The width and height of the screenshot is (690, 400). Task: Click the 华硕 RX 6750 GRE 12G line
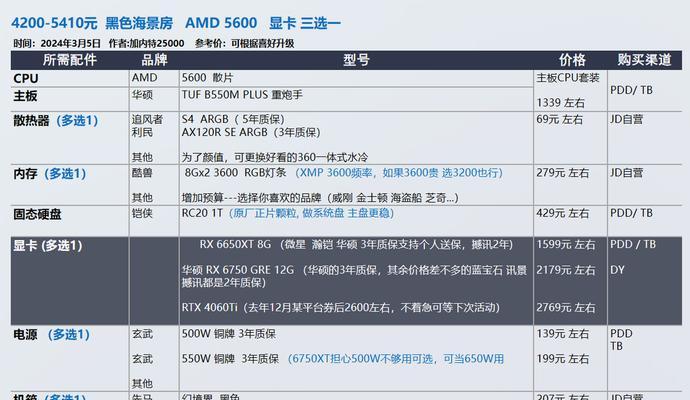click(x=354, y=276)
